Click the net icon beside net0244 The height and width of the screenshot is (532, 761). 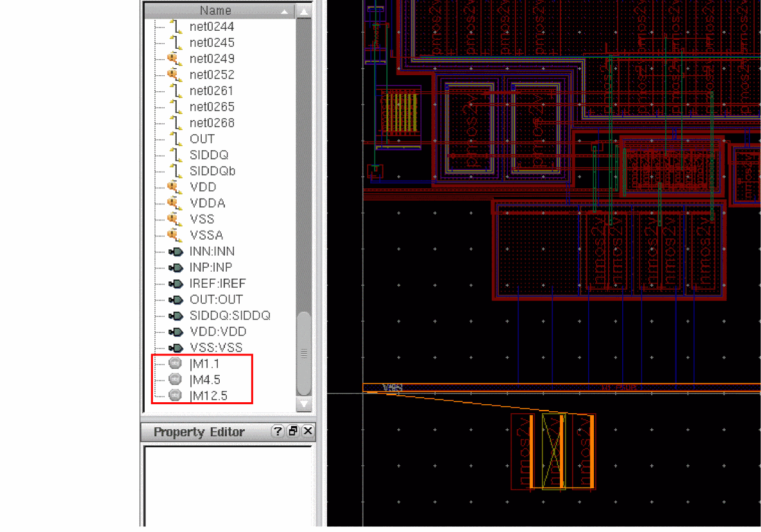[x=175, y=26]
